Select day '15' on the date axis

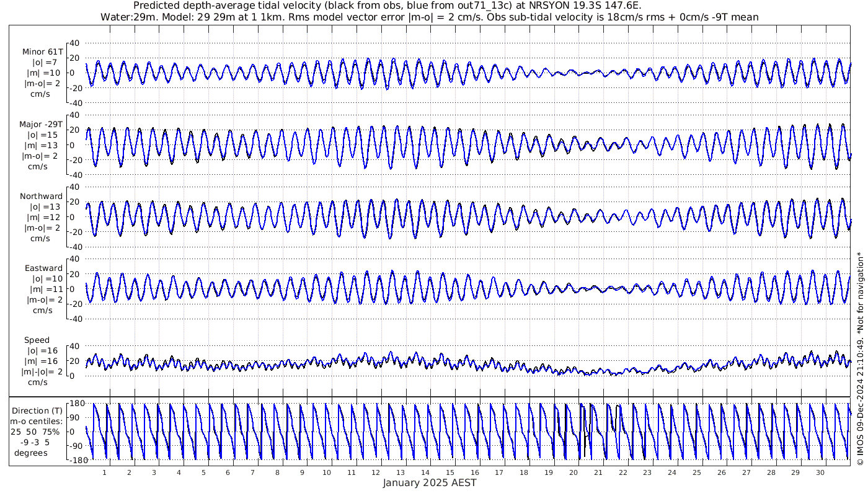click(450, 472)
